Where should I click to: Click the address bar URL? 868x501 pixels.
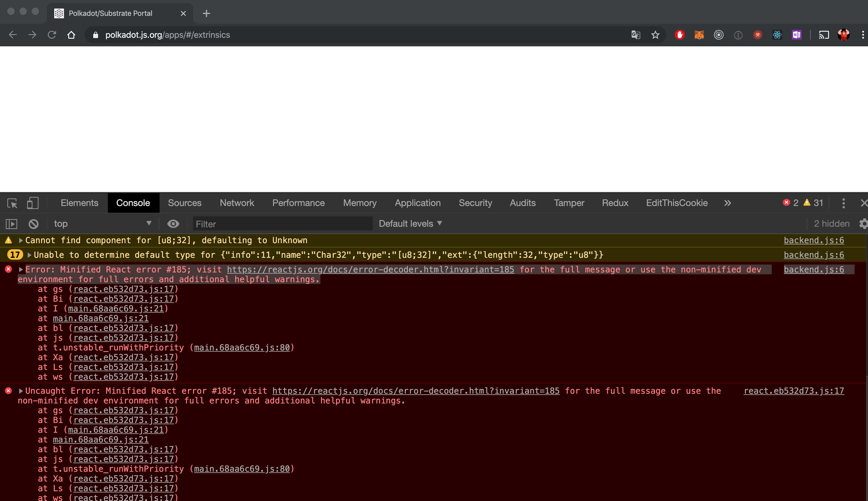[168, 35]
